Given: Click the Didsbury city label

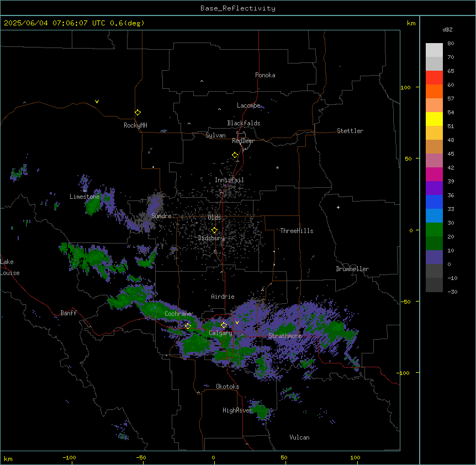Looking at the screenshot, I should pos(211,238).
